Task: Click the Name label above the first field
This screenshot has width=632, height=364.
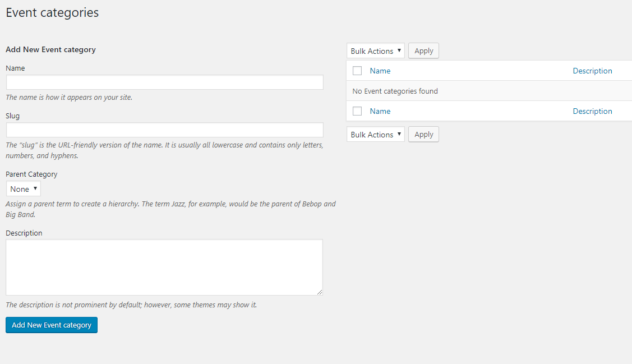Action: coord(15,68)
